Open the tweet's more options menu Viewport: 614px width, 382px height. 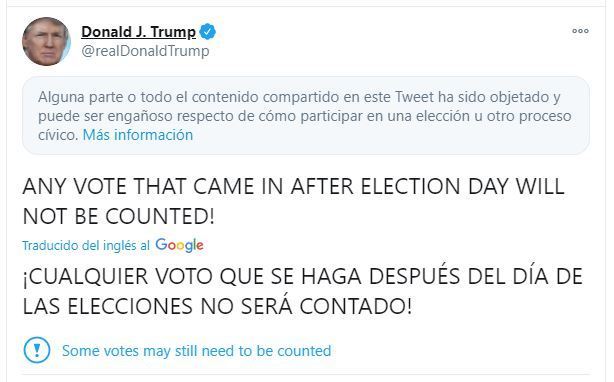point(580,31)
